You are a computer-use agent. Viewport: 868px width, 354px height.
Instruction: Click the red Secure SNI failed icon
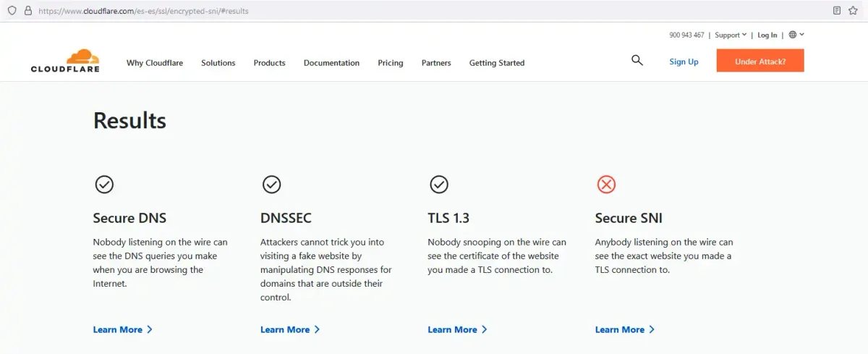click(x=606, y=185)
